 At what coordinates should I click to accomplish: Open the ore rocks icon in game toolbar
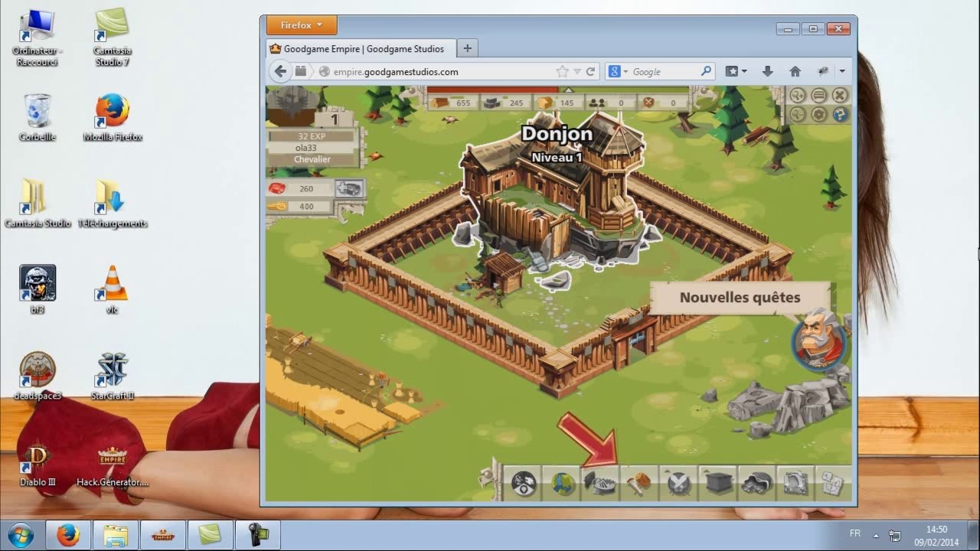tap(757, 484)
